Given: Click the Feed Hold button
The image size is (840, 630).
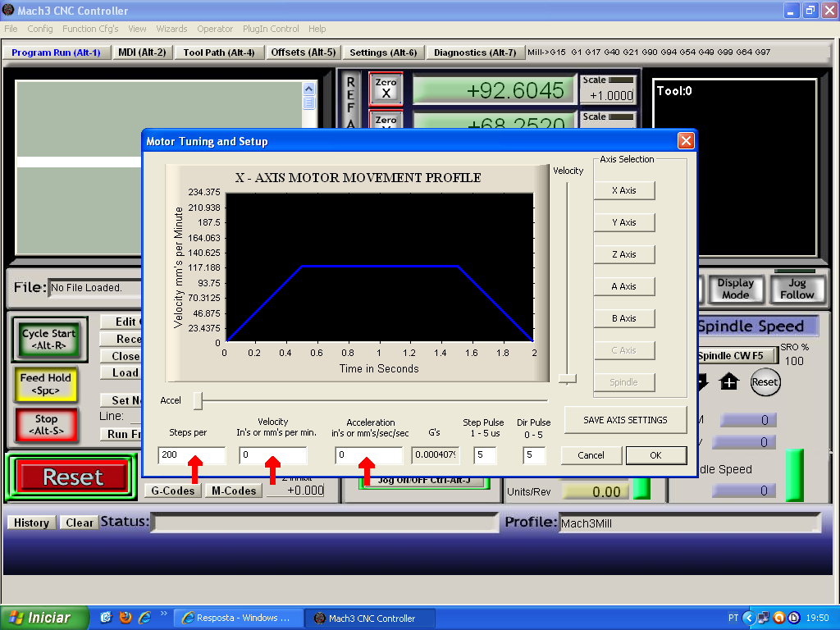Looking at the screenshot, I should (x=46, y=384).
